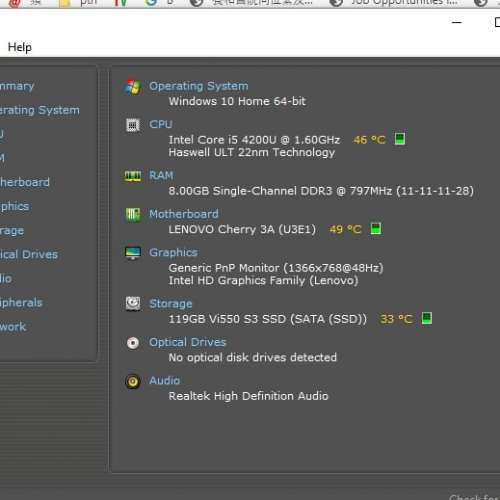The height and width of the screenshot is (500, 500).
Task: Select Motherboard in the left sidebar
Action: 25,182
